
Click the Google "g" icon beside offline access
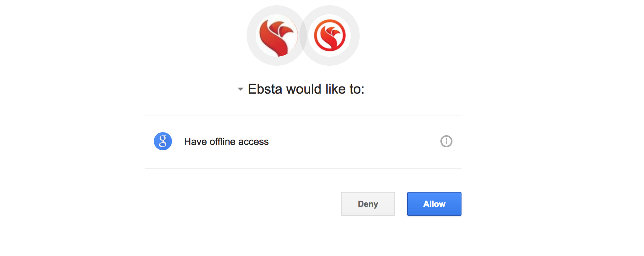(x=163, y=141)
